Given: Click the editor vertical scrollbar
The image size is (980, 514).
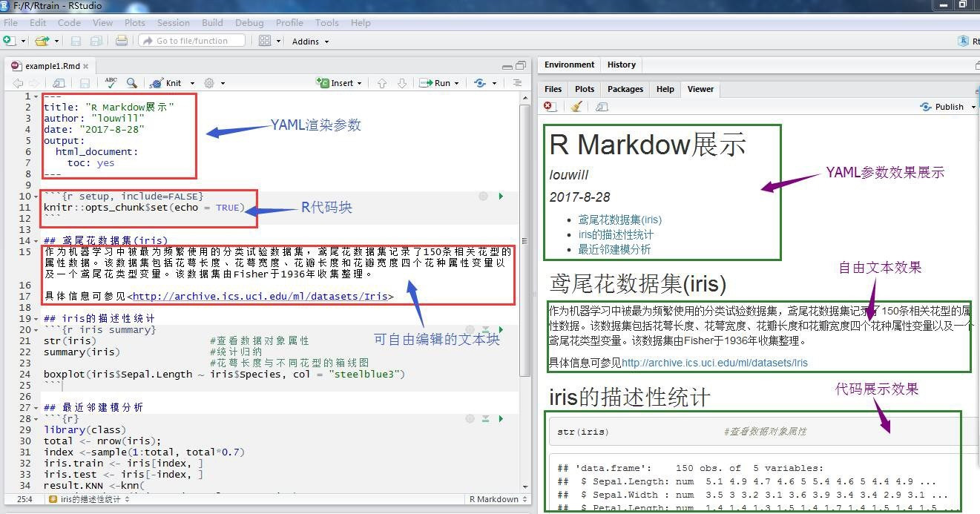Looking at the screenshot, I should (x=525, y=241).
